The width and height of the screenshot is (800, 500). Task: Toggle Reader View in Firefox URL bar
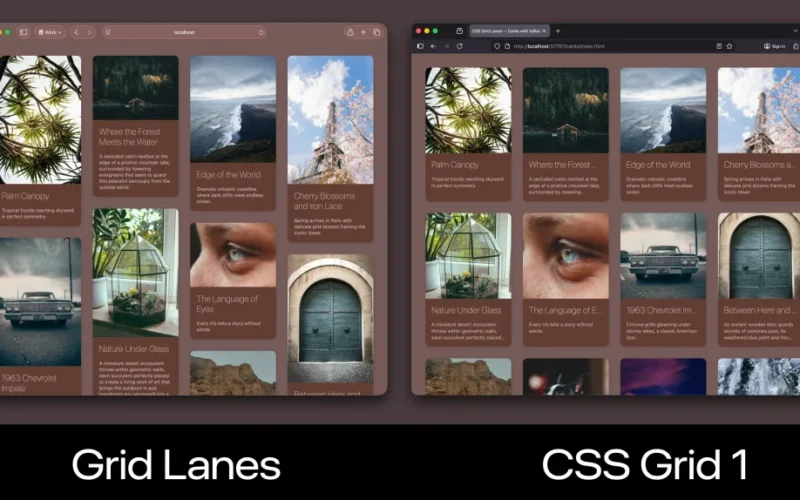tap(718, 46)
